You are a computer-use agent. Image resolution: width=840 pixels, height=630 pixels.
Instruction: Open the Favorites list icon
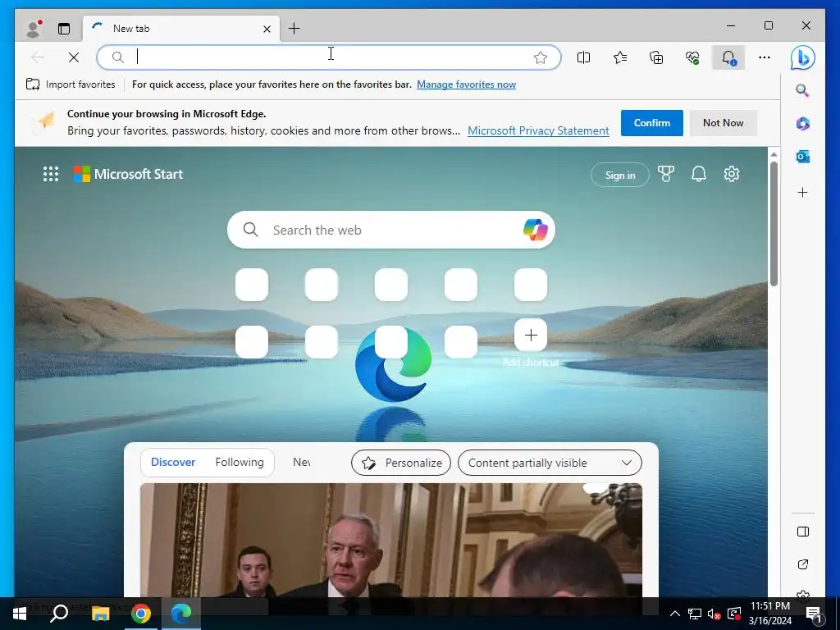(620, 57)
